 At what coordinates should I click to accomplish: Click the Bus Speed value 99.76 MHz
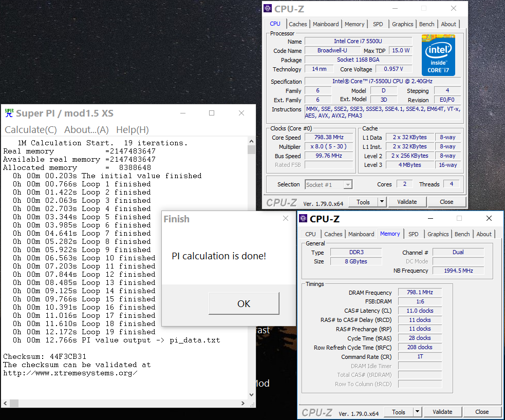click(x=329, y=156)
